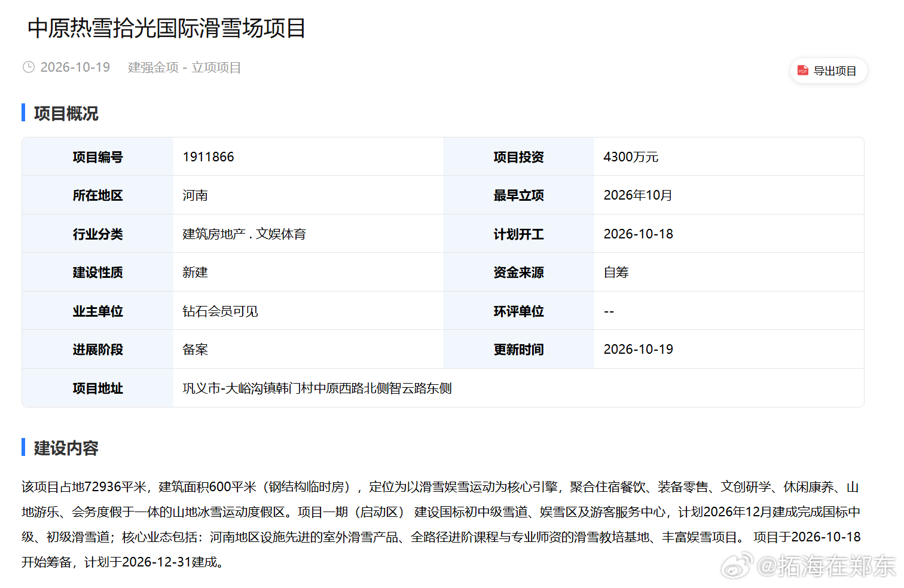Select the title 中原热雪拾光国际滑雪场项目
The image size is (904, 588).
tap(167, 28)
